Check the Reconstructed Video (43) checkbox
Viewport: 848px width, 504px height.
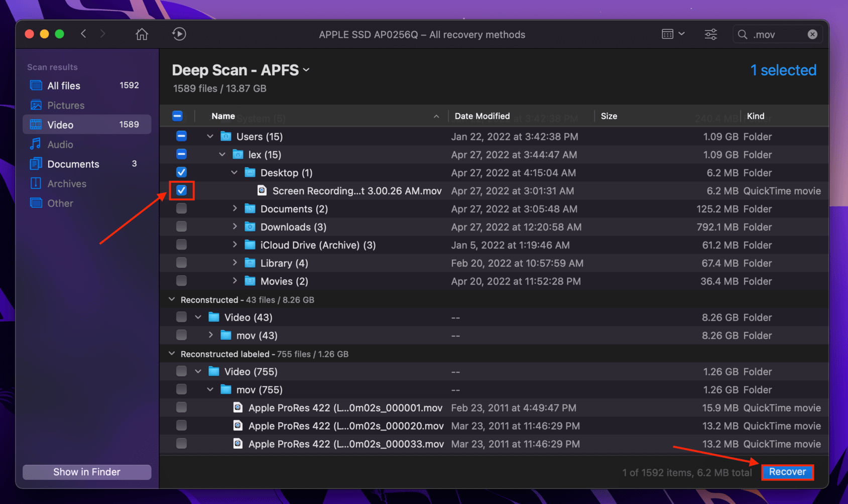pos(181,317)
